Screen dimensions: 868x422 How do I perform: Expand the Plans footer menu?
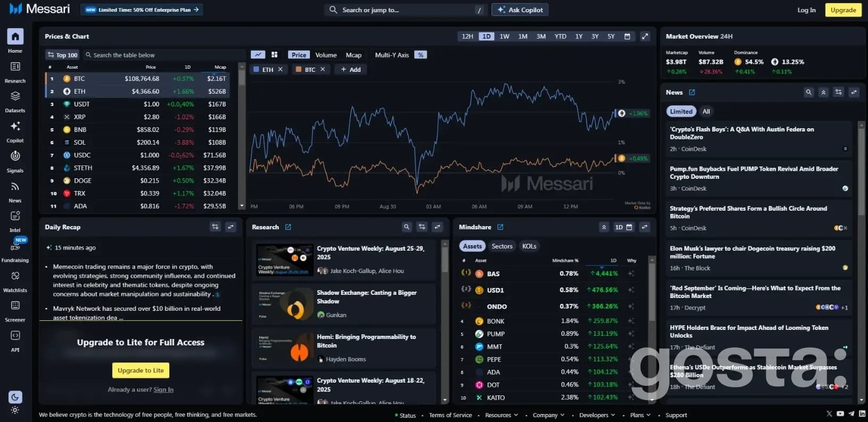[x=640, y=415]
